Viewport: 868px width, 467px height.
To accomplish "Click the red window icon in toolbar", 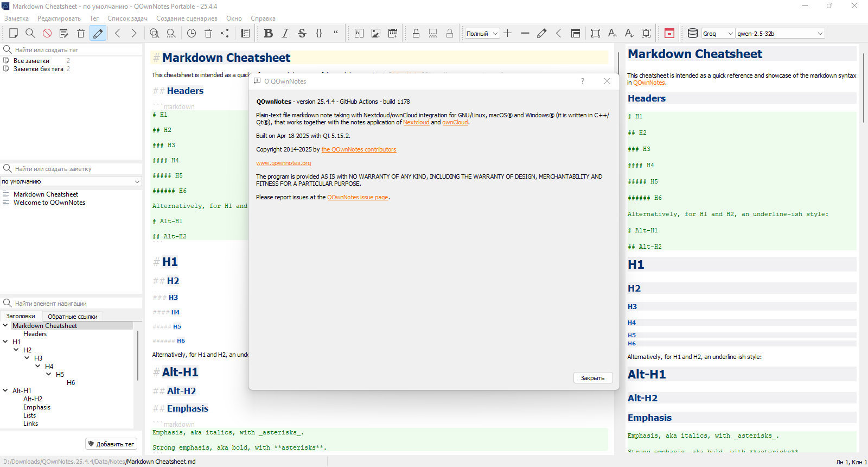I will (669, 33).
